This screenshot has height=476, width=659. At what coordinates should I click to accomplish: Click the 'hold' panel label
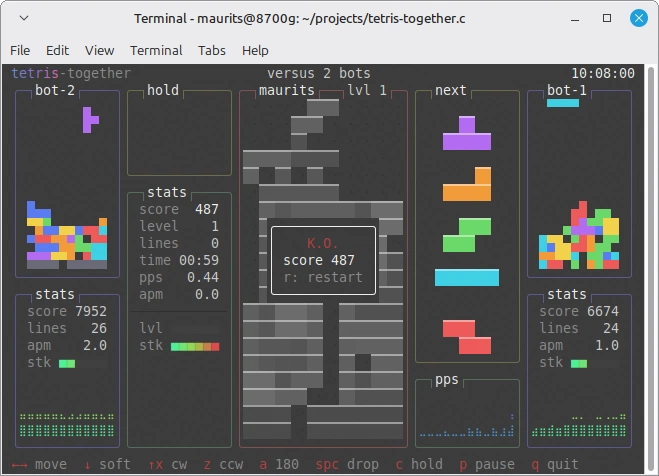tap(163, 90)
